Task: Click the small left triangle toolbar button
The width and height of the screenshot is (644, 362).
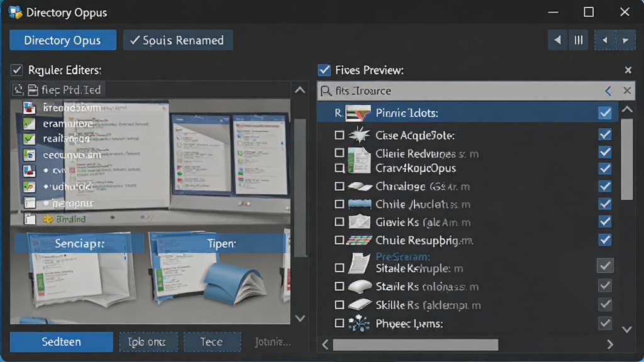Action: (x=604, y=40)
